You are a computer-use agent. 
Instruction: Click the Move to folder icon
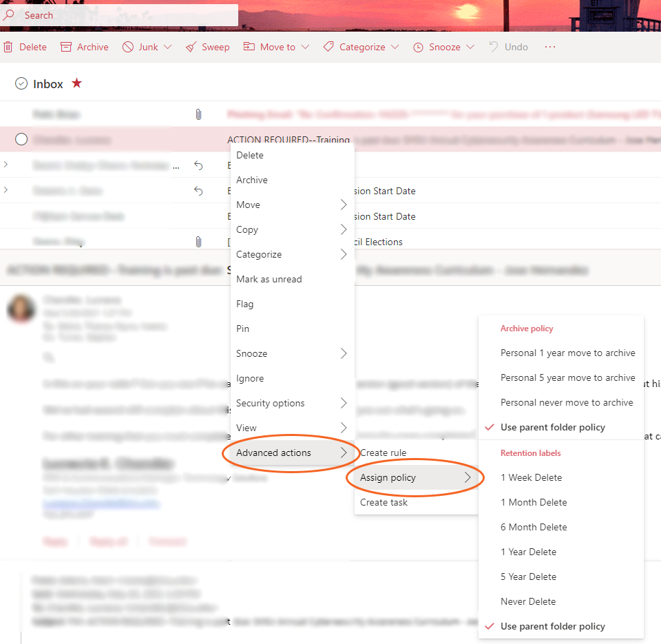pos(249,46)
